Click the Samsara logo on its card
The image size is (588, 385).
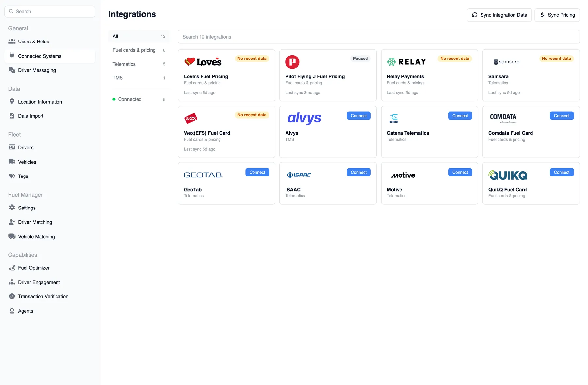(x=506, y=62)
